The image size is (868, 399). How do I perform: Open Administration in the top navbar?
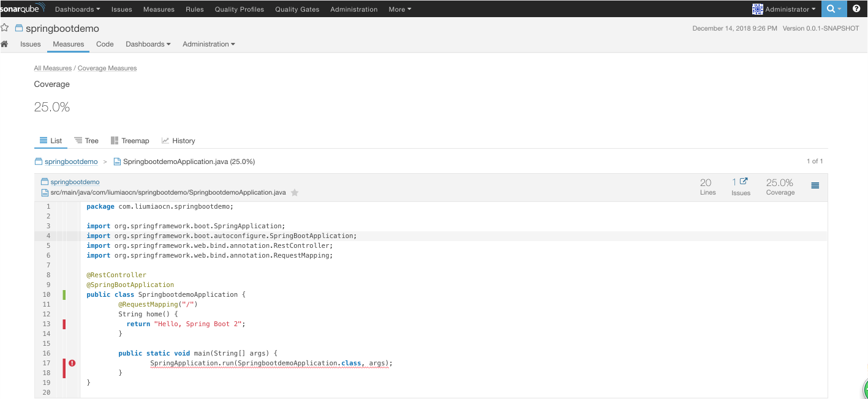click(354, 9)
